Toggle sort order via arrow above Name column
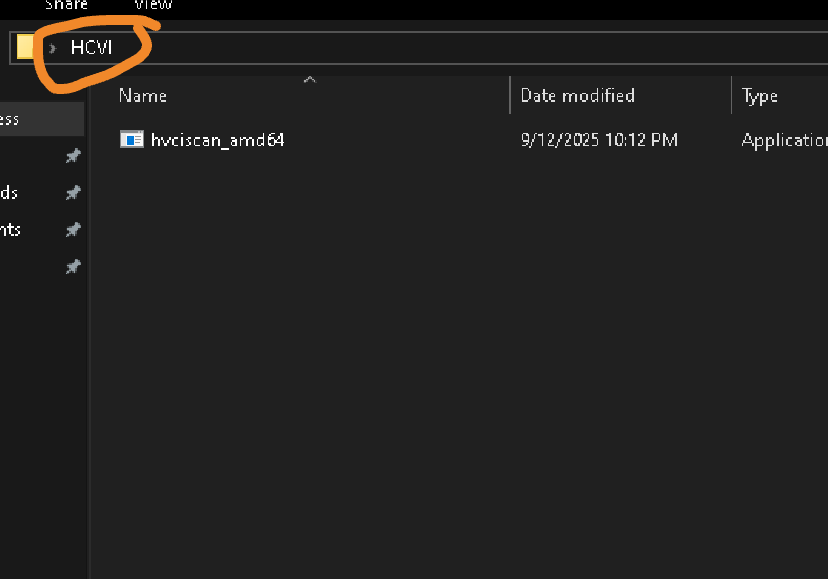 point(310,80)
